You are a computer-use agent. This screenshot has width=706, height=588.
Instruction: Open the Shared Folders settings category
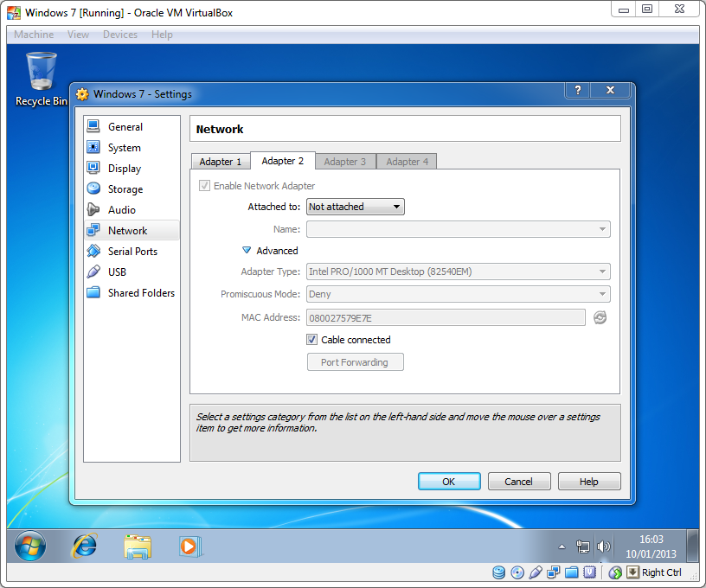(x=140, y=293)
